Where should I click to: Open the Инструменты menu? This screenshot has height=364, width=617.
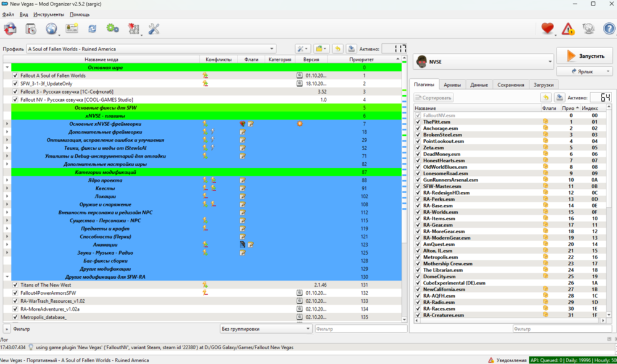click(x=48, y=15)
